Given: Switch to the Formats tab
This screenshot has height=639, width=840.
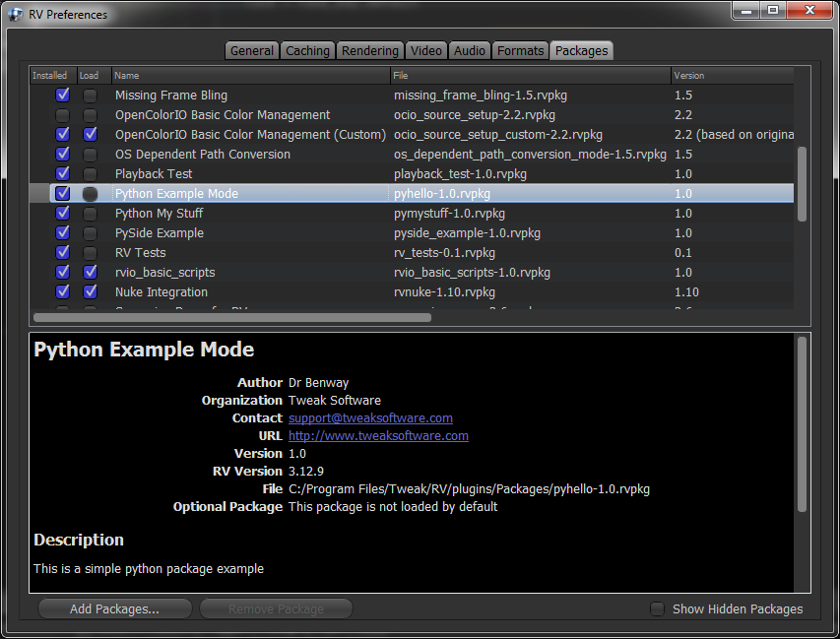Looking at the screenshot, I should 520,51.
